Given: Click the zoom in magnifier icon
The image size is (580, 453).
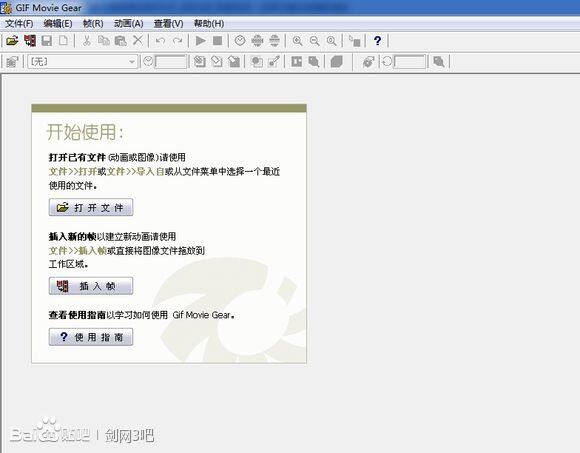Looking at the screenshot, I should [297, 40].
